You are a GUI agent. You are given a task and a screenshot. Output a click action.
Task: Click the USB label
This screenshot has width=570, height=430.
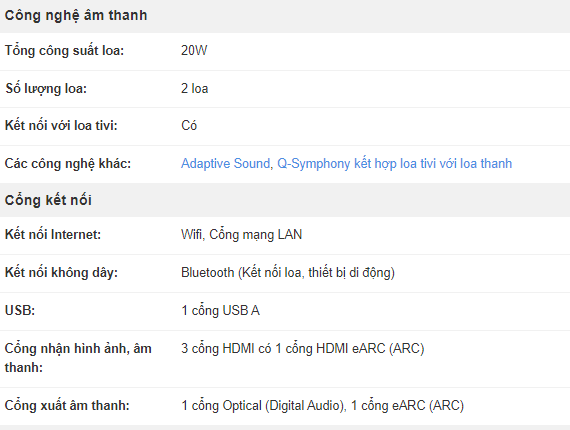tap(20, 310)
